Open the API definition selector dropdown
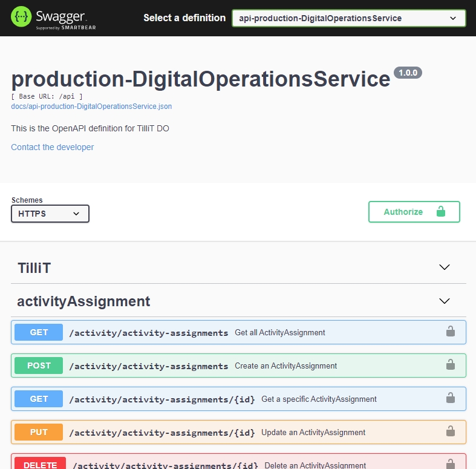Screen dimensions: 476x469 click(348, 18)
